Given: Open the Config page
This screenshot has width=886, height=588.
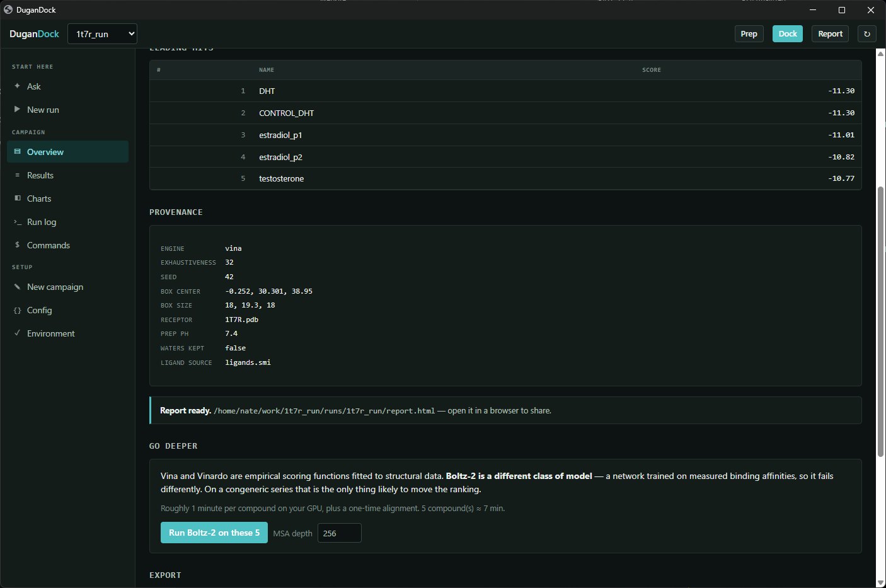Looking at the screenshot, I should pos(67,310).
